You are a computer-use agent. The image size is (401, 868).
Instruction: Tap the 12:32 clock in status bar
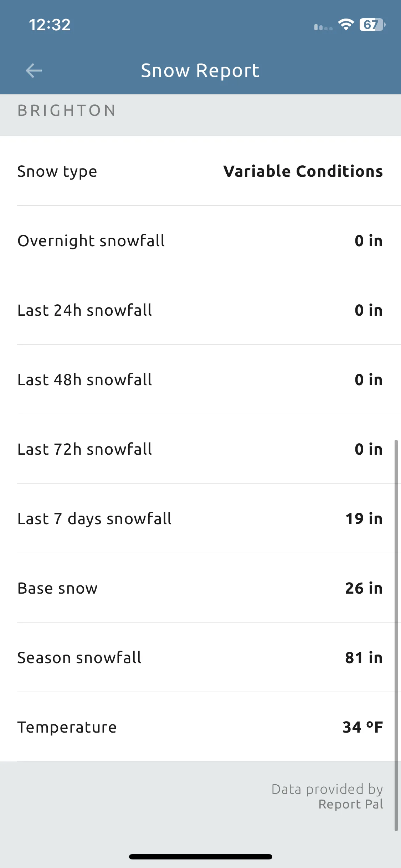(50, 25)
